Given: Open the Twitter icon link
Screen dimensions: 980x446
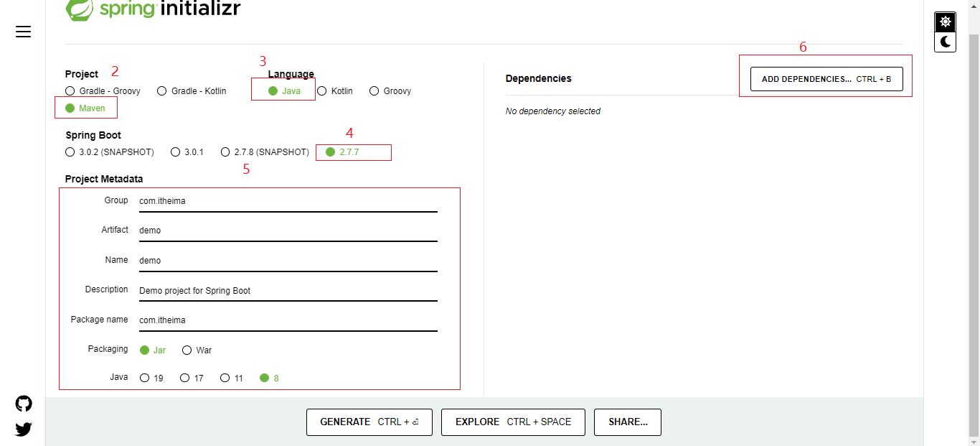Looking at the screenshot, I should [24, 429].
